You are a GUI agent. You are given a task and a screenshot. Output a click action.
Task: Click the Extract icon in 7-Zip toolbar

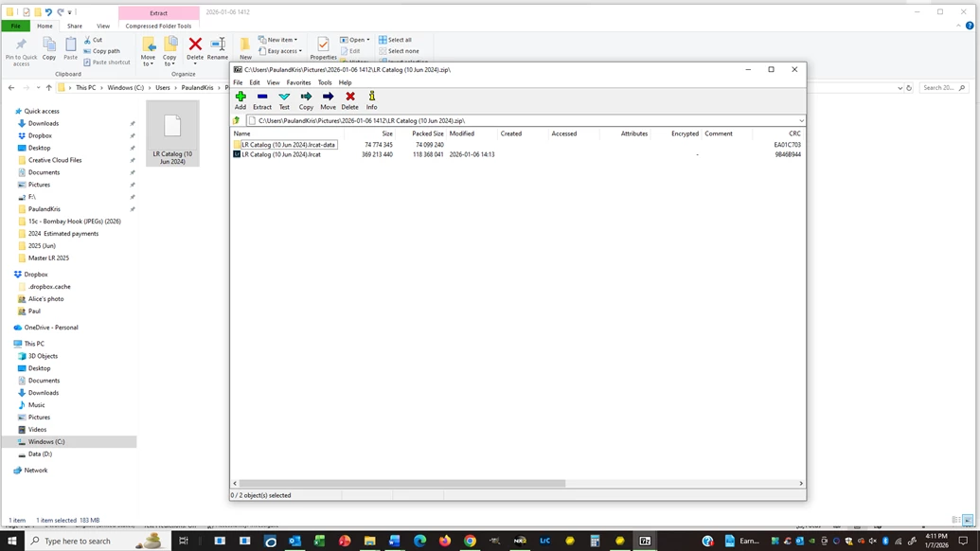coord(262,99)
